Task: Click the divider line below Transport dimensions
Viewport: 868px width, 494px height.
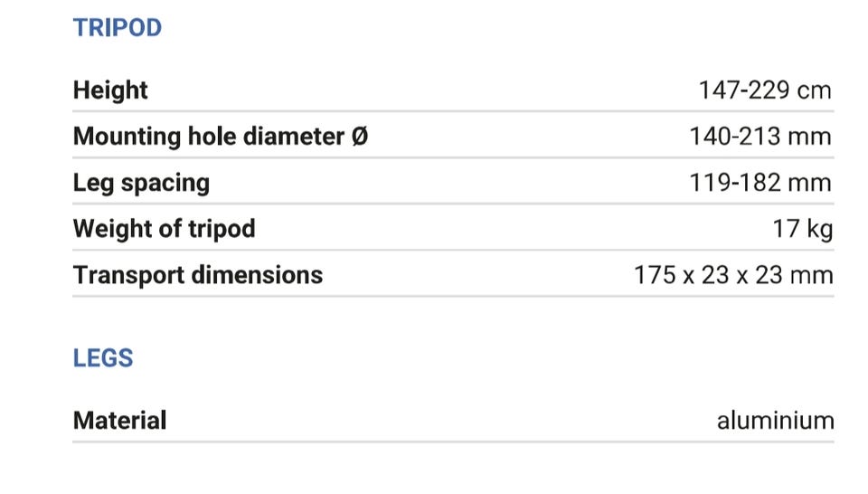Action: pos(452,296)
